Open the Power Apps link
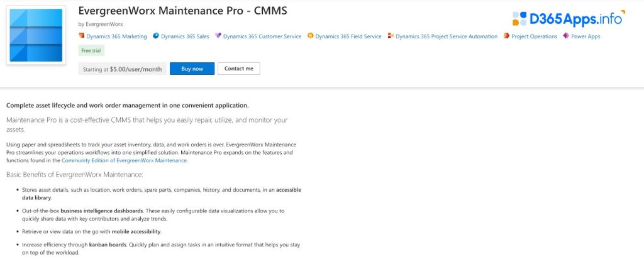The height and width of the screenshot is (259, 644). click(x=586, y=36)
